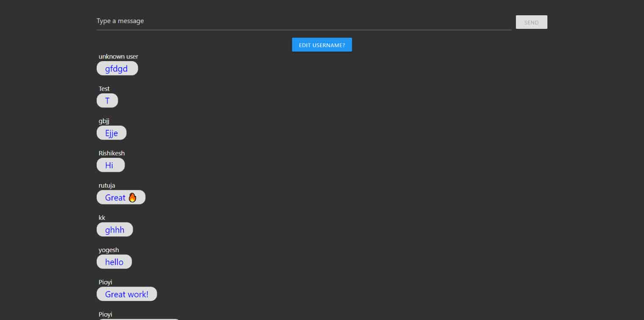This screenshot has height=320, width=644.
Task: Click the Hi message from Rishikesh
Action: coord(111,165)
